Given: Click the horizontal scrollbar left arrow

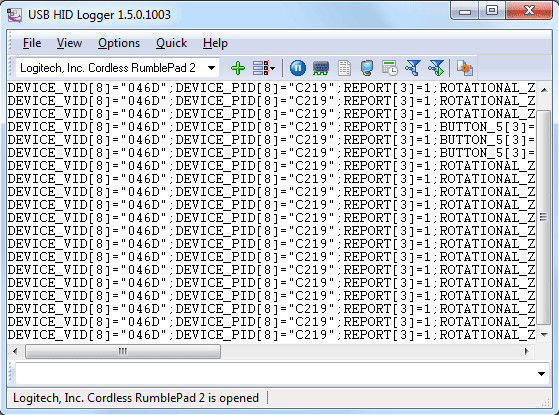Looking at the screenshot, I should [x=15, y=352].
